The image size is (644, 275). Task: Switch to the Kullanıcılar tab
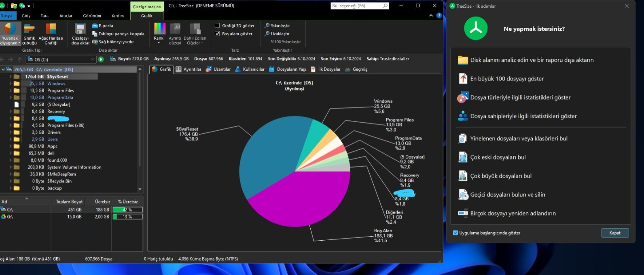tap(250, 69)
